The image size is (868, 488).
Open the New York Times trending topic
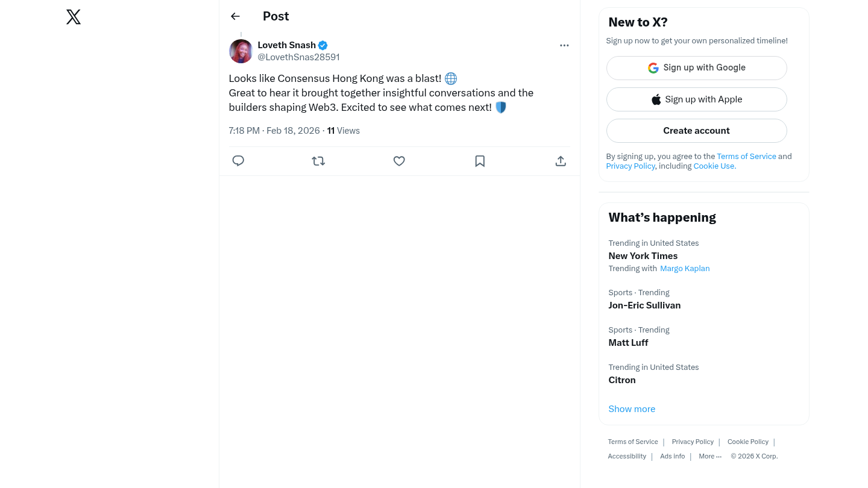[643, 256]
